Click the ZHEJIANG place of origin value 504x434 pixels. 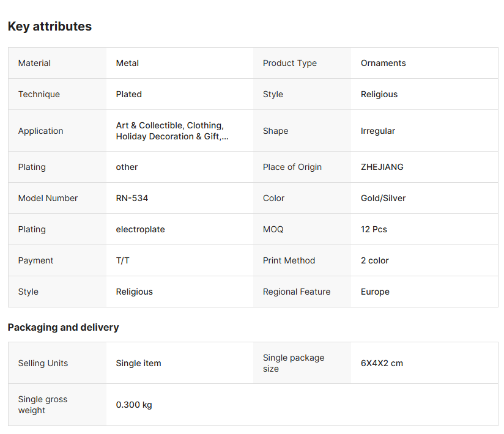pos(382,167)
